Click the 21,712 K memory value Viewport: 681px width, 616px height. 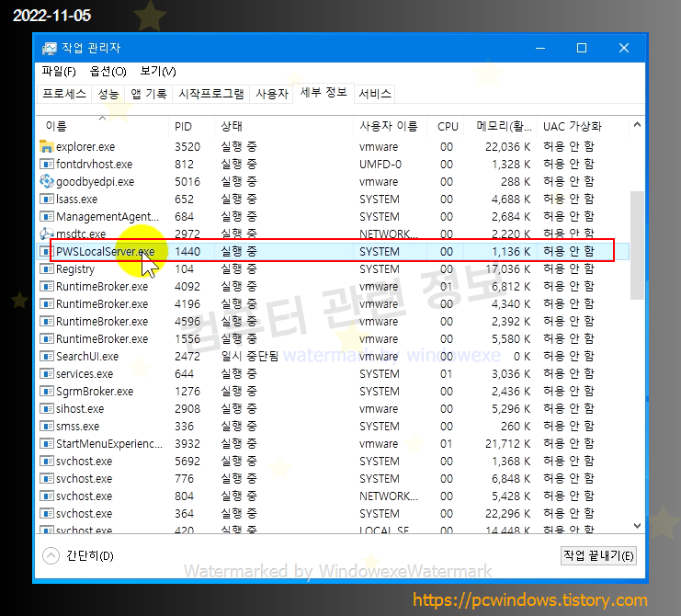(x=507, y=443)
